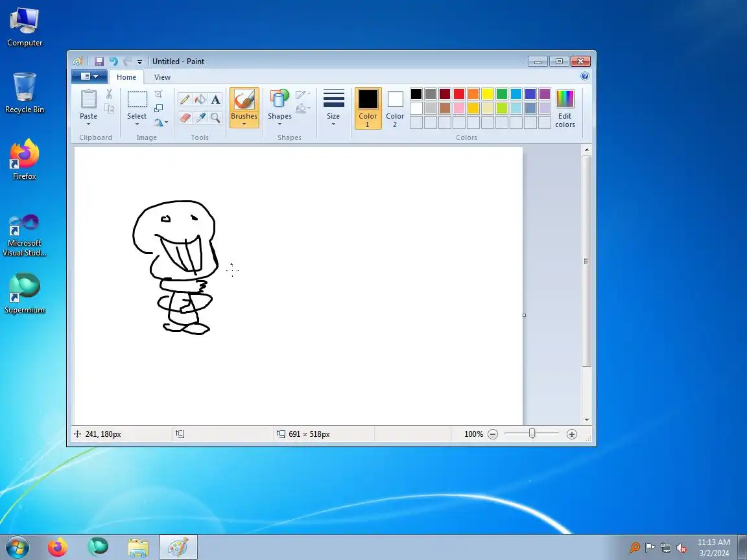Screen dimensions: 747x560
Task: Open the shape Outline dropdown
Action: pos(303,94)
